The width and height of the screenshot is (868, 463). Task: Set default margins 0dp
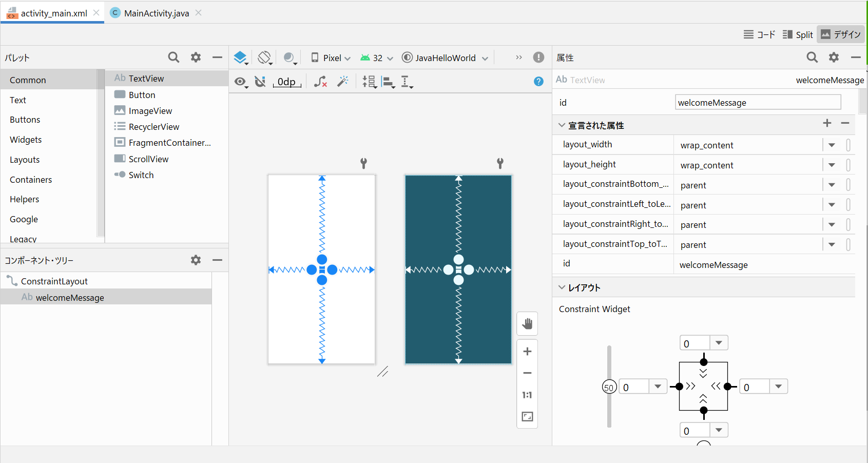(x=287, y=82)
